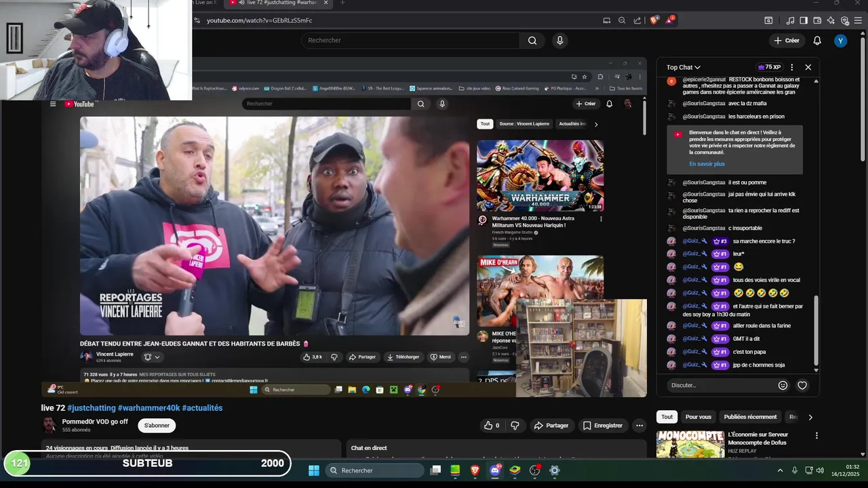Viewport: 868px width, 488px height.
Task: Open Task View on the taskbar
Action: [436, 470]
